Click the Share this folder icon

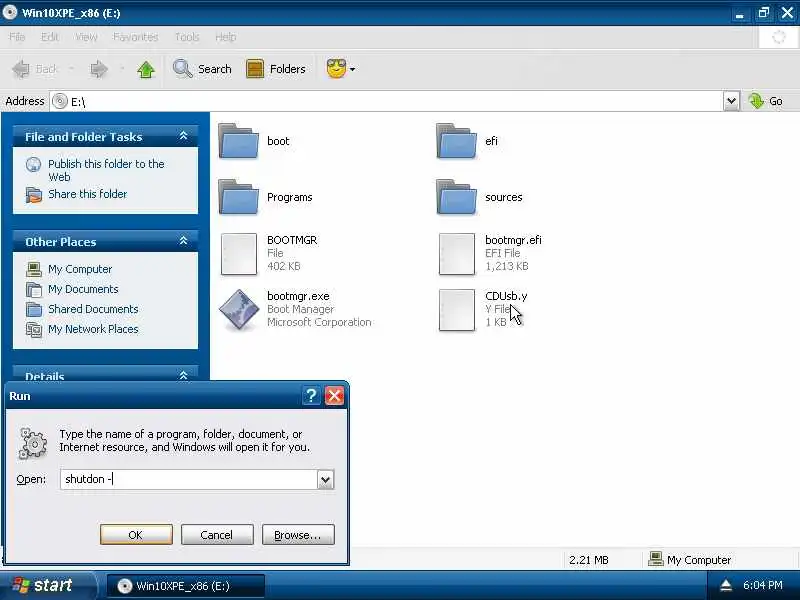pos(34,195)
